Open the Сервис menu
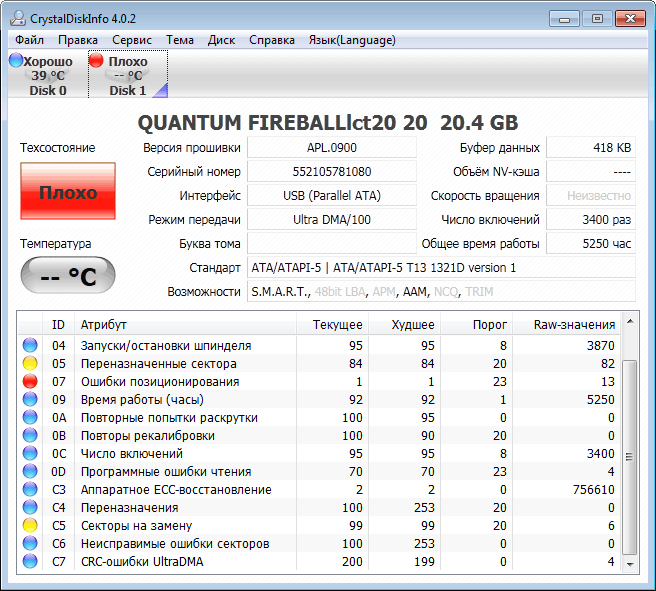Viewport: 656px width, 591px height. 132,40
